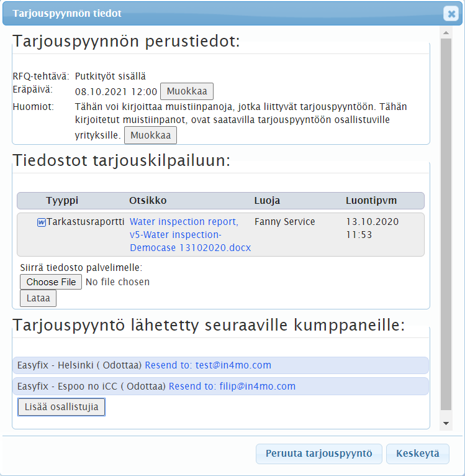Add participants with Lisää osallistujia
The width and height of the screenshot is (465, 476).
(61, 407)
